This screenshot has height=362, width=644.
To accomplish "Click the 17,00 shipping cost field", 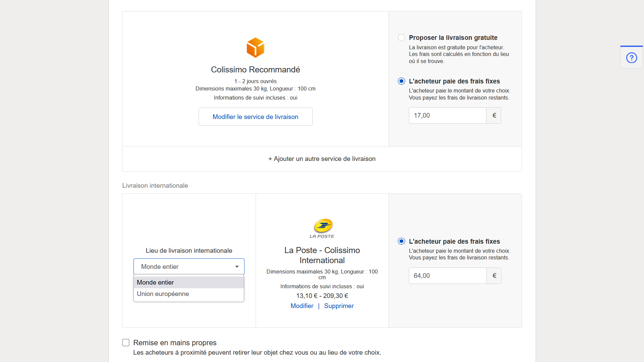I will 447,116.
